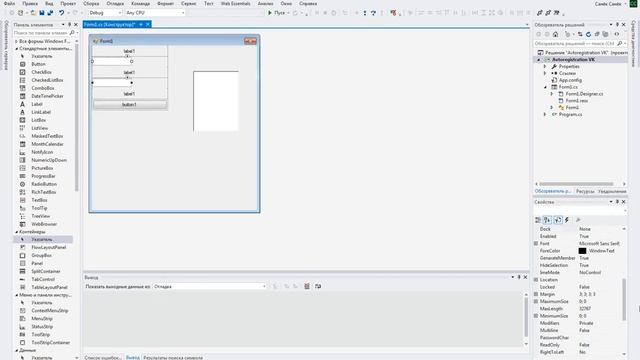Click the Show All Files icon in Solution Explorer
640x360 pixels.
click(x=605, y=34)
